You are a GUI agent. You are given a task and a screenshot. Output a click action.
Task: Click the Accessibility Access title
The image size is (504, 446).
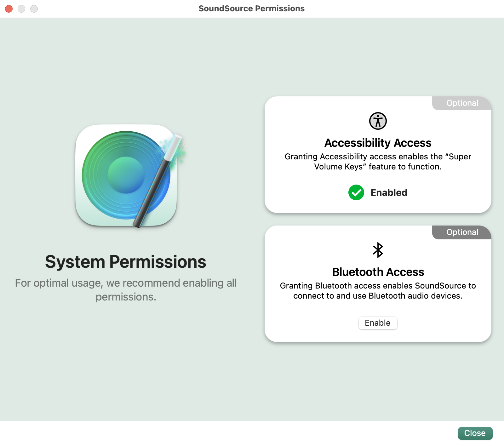coord(378,143)
